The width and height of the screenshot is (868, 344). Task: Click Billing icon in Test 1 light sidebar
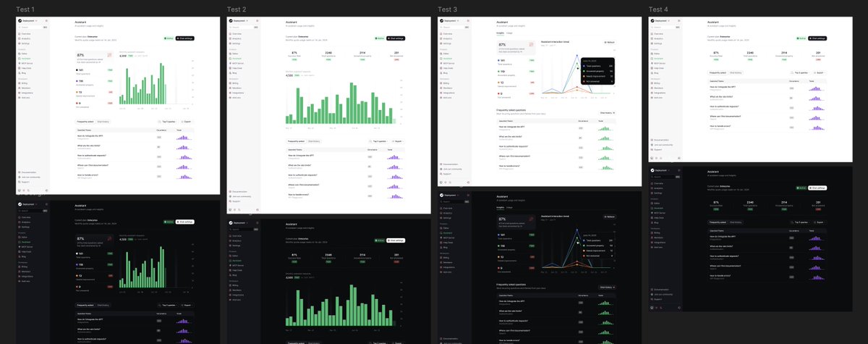pyautogui.click(x=19, y=83)
